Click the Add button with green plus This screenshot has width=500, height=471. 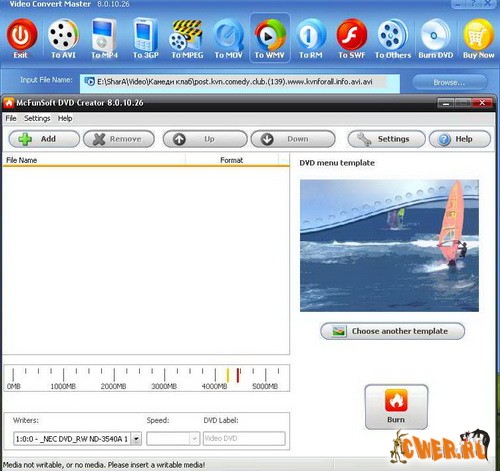coord(44,139)
